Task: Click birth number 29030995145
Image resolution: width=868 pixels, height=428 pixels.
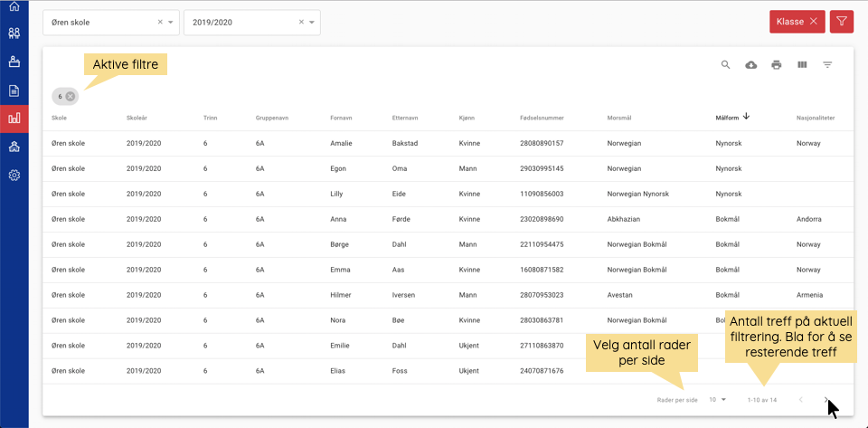Action: (x=542, y=169)
